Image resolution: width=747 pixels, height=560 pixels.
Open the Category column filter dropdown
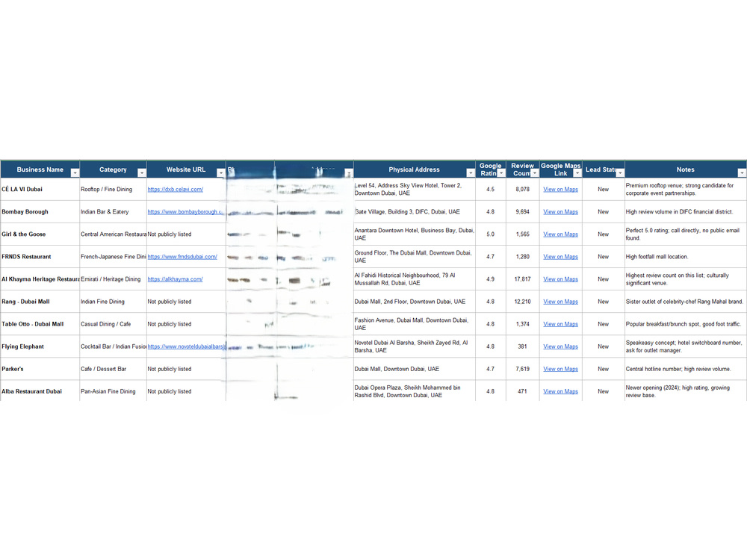coord(141,173)
